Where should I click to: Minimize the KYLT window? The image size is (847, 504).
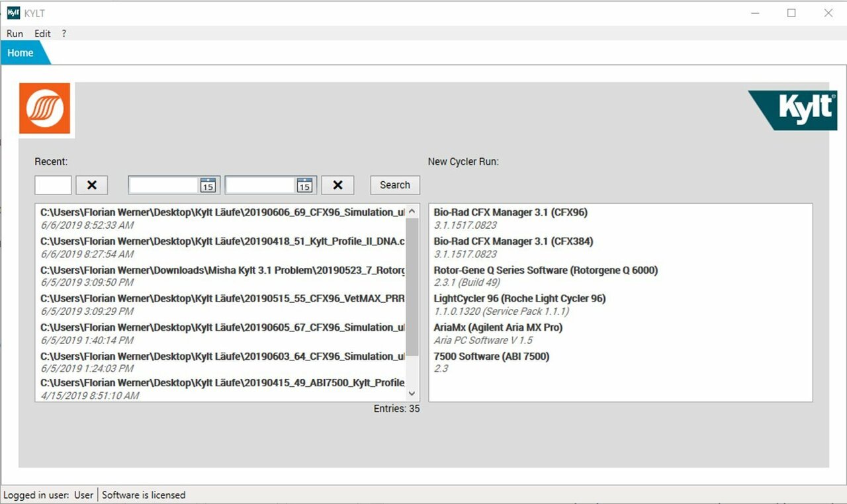coord(755,13)
